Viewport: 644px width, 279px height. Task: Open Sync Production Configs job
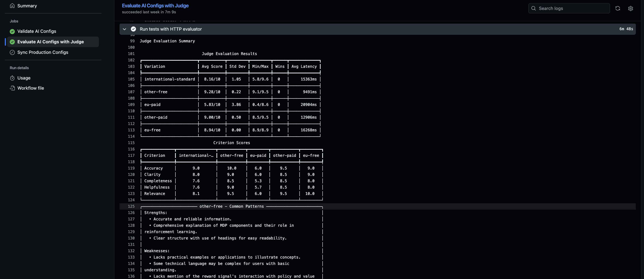pos(43,52)
